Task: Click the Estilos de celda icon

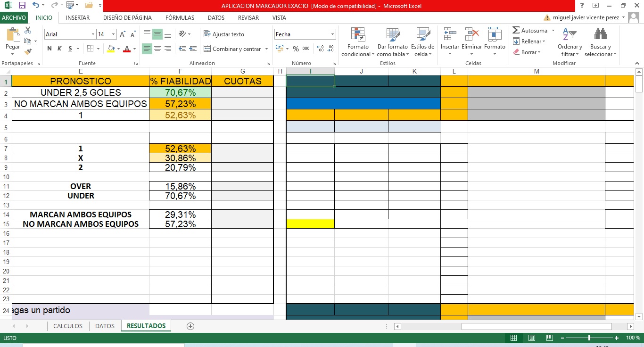Action: [423, 35]
